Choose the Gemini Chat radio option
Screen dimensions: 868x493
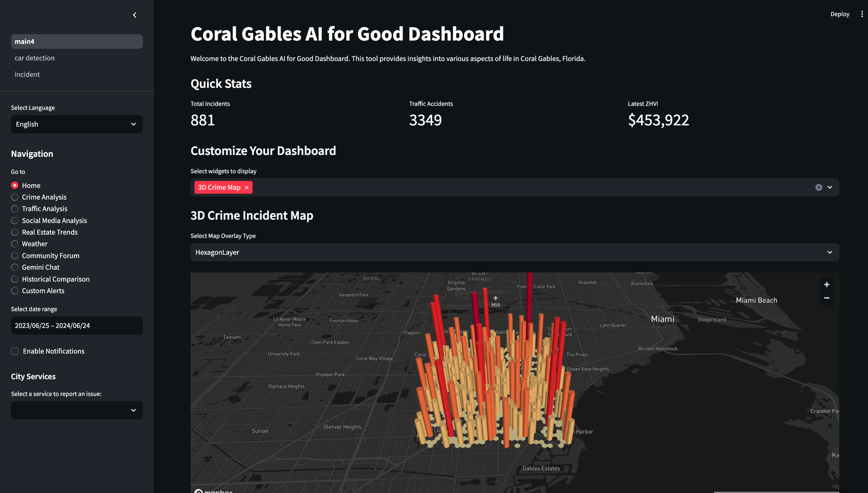click(15, 267)
